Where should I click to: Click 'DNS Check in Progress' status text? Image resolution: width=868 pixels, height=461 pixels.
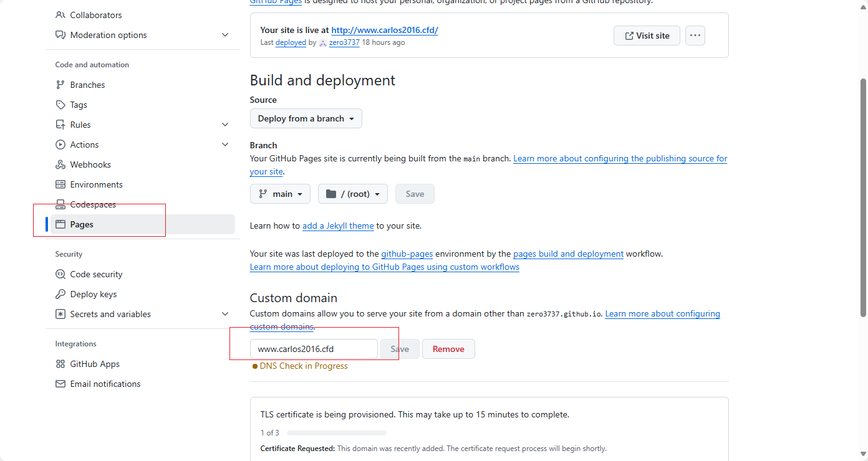point(304,366)
